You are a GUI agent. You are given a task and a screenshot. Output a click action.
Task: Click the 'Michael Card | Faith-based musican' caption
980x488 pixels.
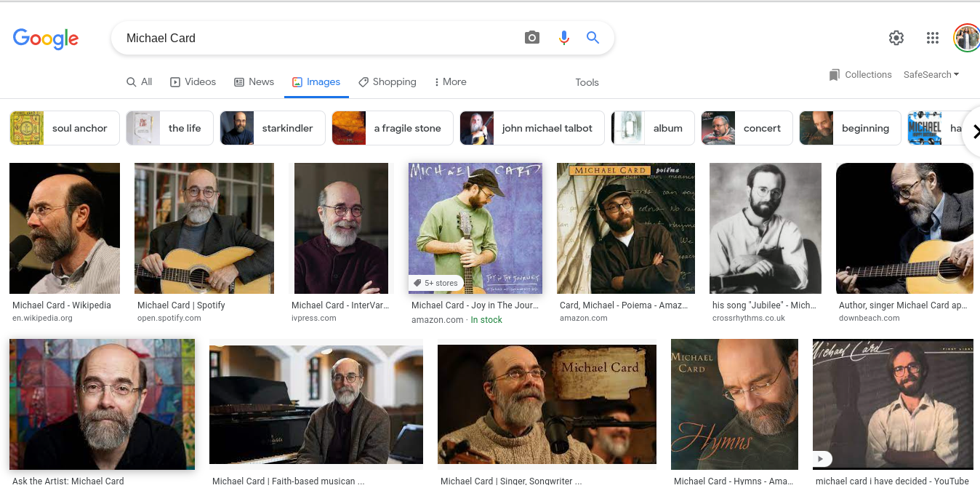(288, 481)
